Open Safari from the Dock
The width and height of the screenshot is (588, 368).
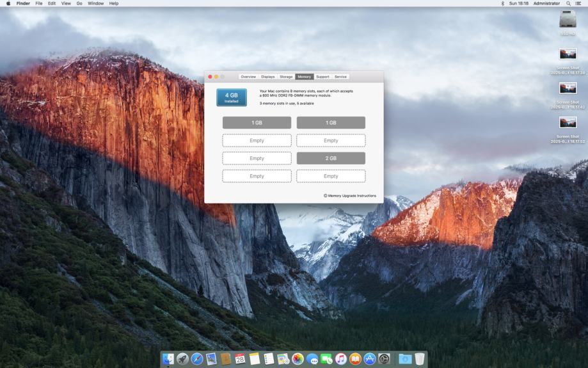tap(197, 359)
